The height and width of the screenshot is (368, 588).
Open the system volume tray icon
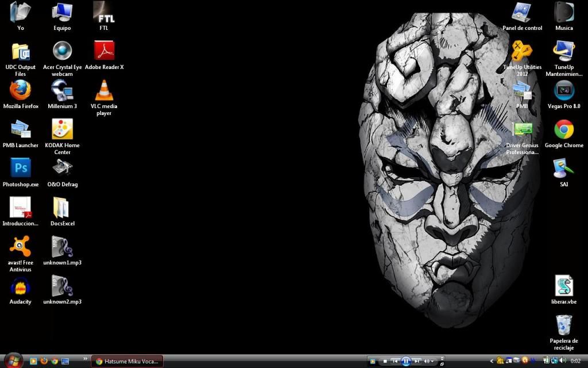click(563, 361)
